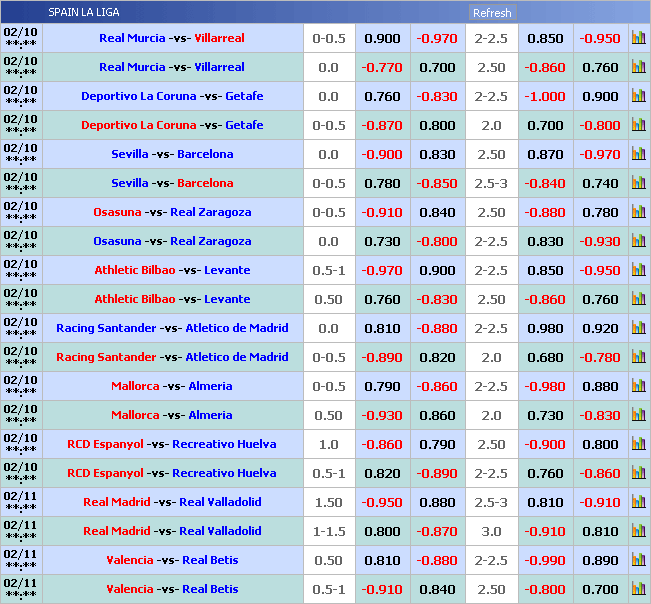651x604 pixels.
Task: Pick -1.000 over odds for Deportivo vs Getafe
Action: click(x=546, y=96)
